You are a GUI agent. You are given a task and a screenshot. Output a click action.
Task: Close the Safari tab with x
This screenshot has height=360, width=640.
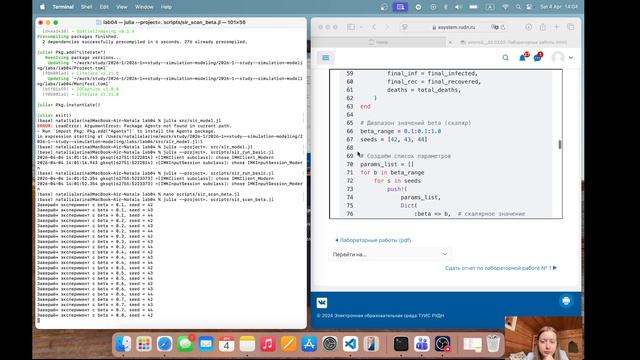(x=450, y=42)
